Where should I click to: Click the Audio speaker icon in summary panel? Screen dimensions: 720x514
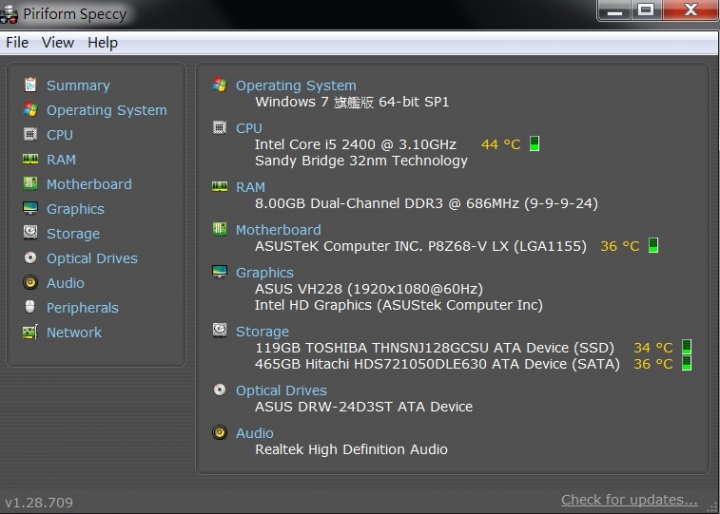(219, 432)
